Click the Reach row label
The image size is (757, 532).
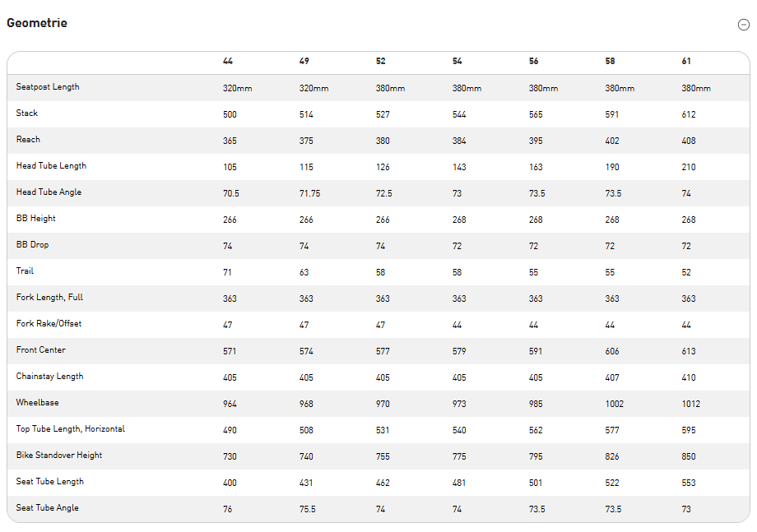click(28, 140)
